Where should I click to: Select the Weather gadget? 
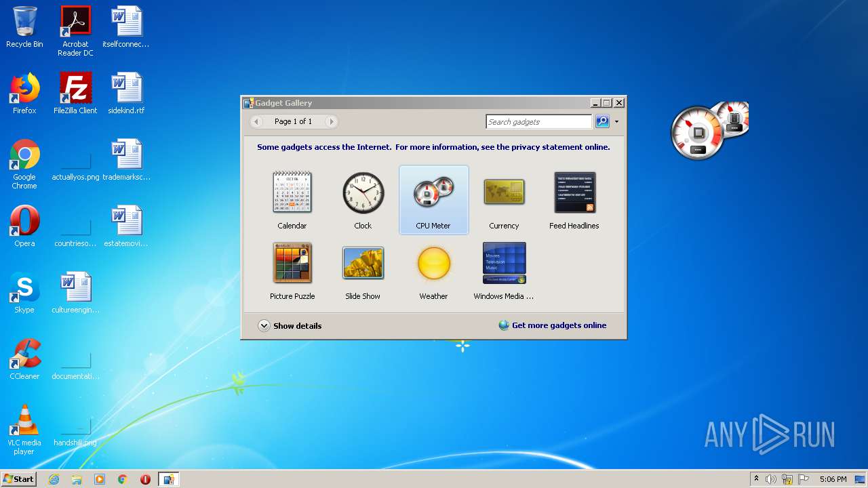tap(433, 270)
